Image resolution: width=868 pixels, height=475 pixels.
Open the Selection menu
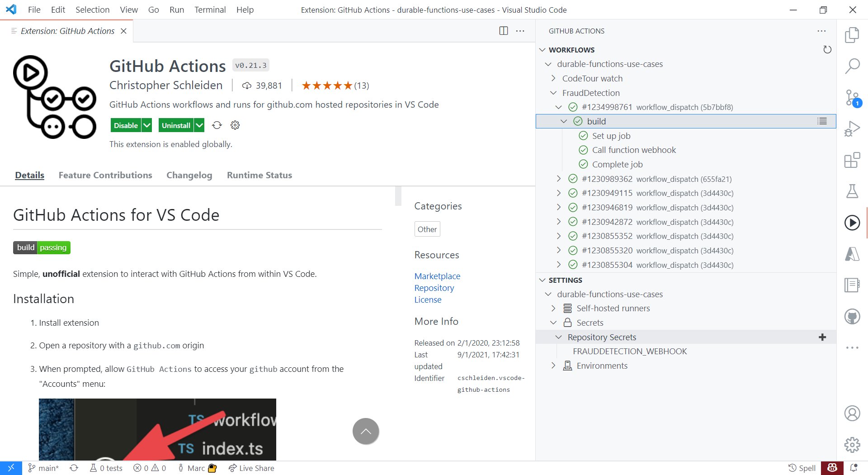pyautogui.click(x=92, y=9)
